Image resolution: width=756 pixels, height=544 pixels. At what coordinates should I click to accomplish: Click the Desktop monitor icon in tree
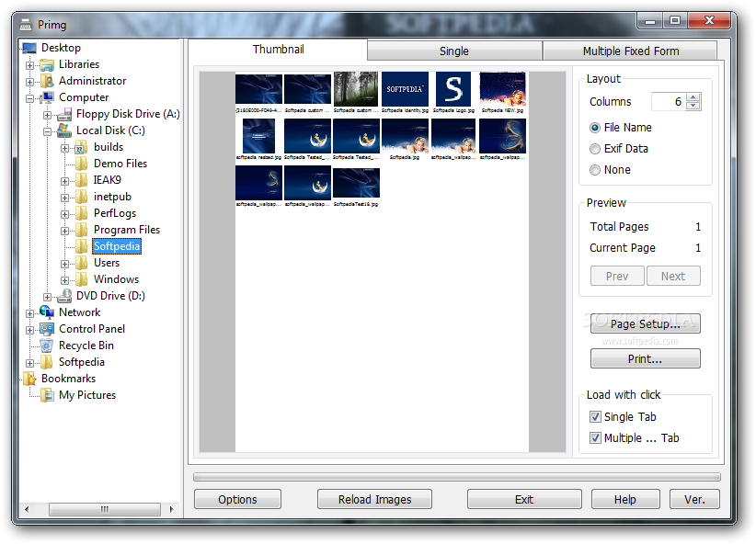pos(29,48)
